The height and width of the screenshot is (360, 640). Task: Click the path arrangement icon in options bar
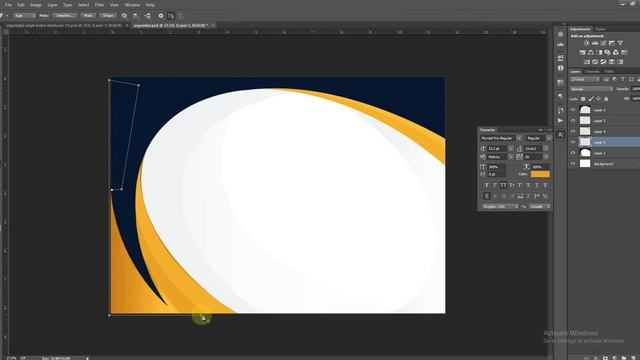pos(148,16)
